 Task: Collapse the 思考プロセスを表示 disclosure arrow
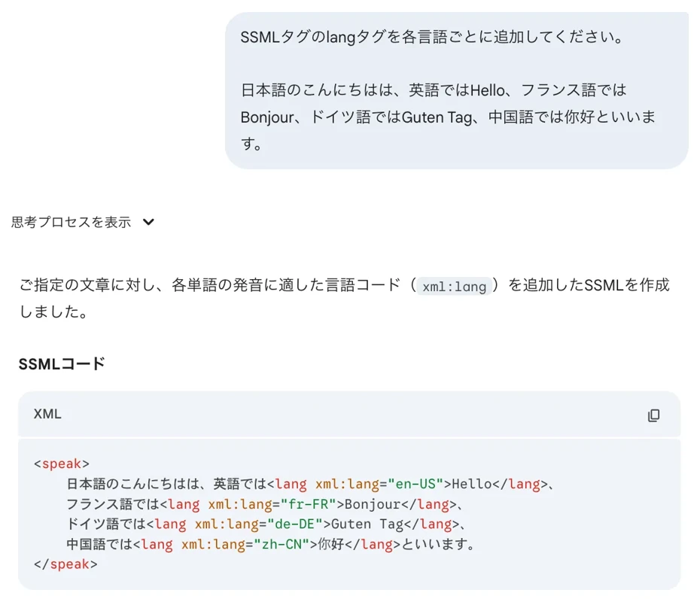point(148,222)
